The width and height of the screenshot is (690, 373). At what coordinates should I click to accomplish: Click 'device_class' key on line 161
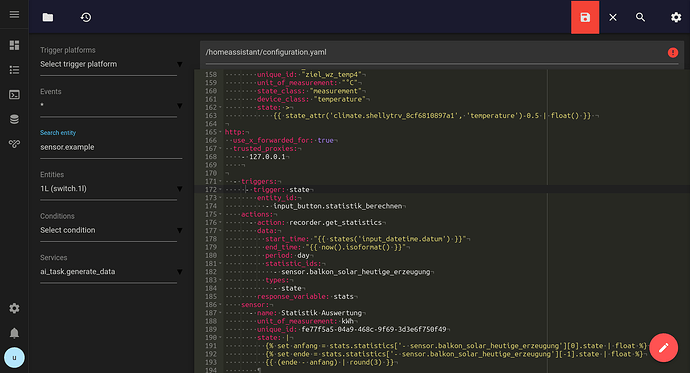point(283,99)
